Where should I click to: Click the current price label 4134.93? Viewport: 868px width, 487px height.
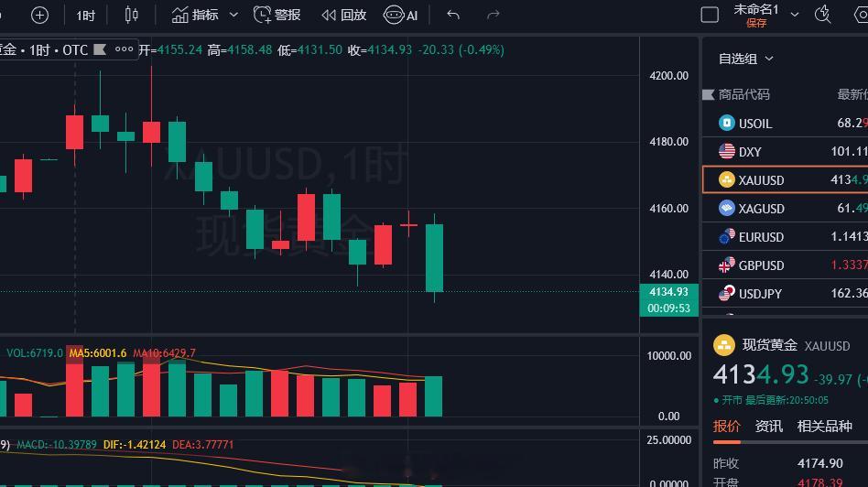pyautogui.click(x=668, y=292)
